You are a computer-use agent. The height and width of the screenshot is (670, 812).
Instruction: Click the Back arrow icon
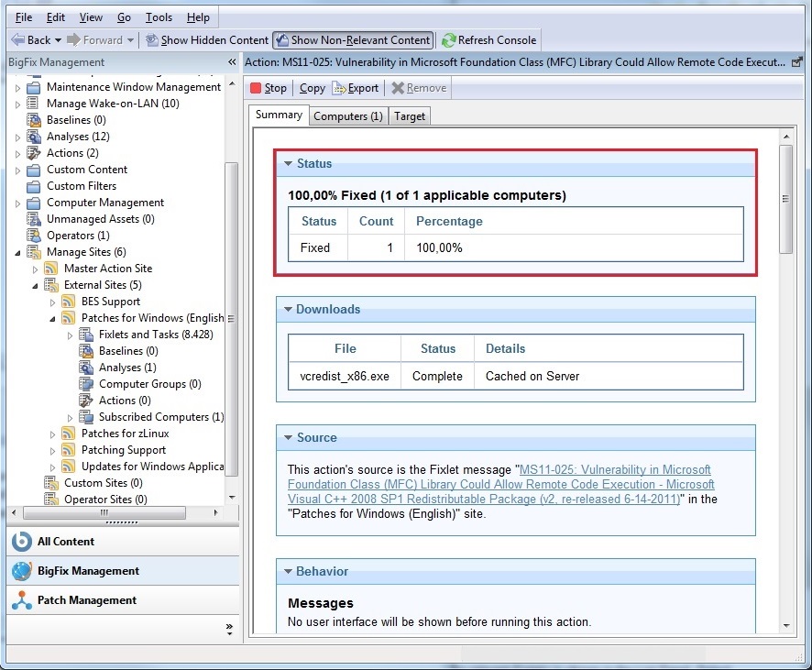tap(17, 40)
